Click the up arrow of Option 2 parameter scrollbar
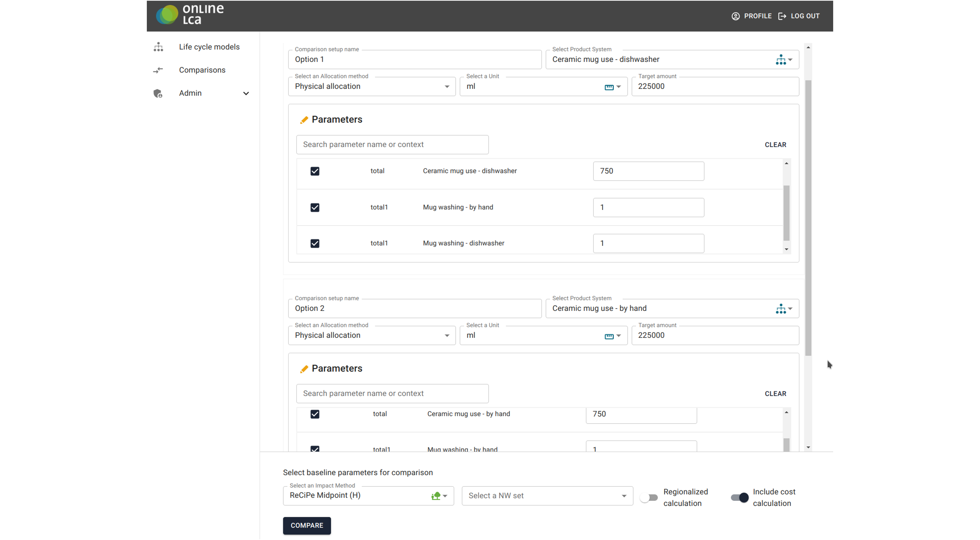Image resolution: width=980 pixels, height=540 pixels. [x=786, y=412]
